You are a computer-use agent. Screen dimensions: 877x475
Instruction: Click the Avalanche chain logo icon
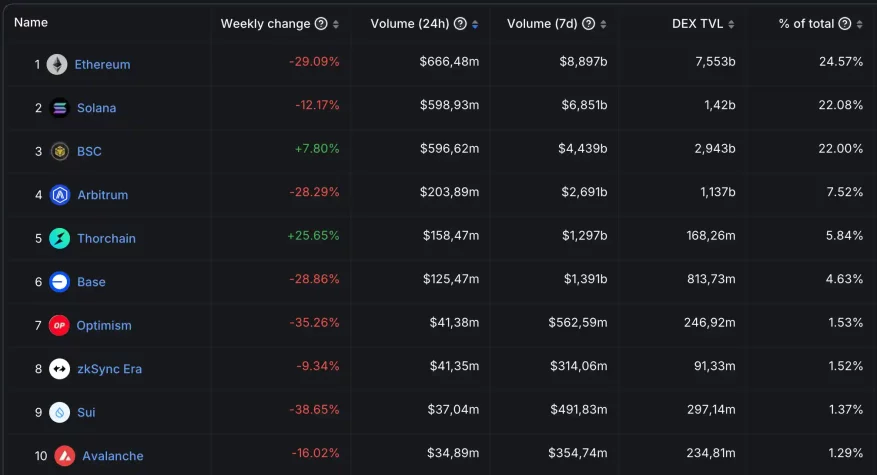click(64, 456)
